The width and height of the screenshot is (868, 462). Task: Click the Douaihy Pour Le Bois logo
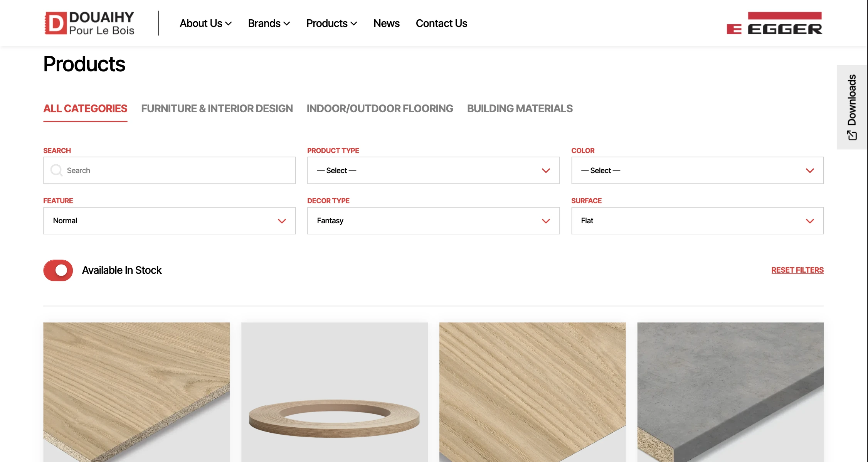click(89, 23)
